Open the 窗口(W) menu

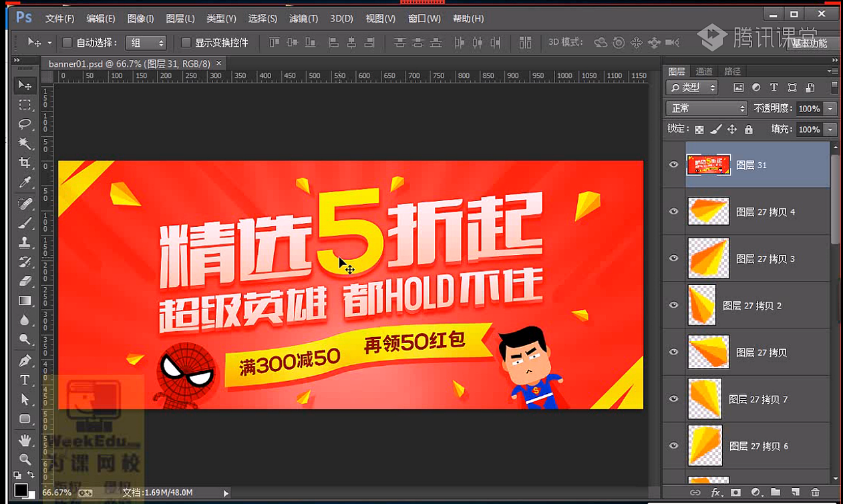[x=424, y=19]
